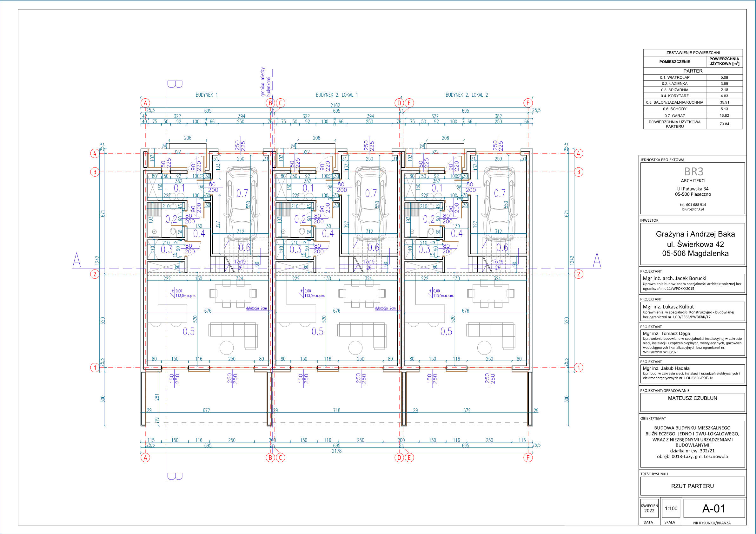756x534 pixels.
Task: Click large section letter A on right
Action: (597, 260)
